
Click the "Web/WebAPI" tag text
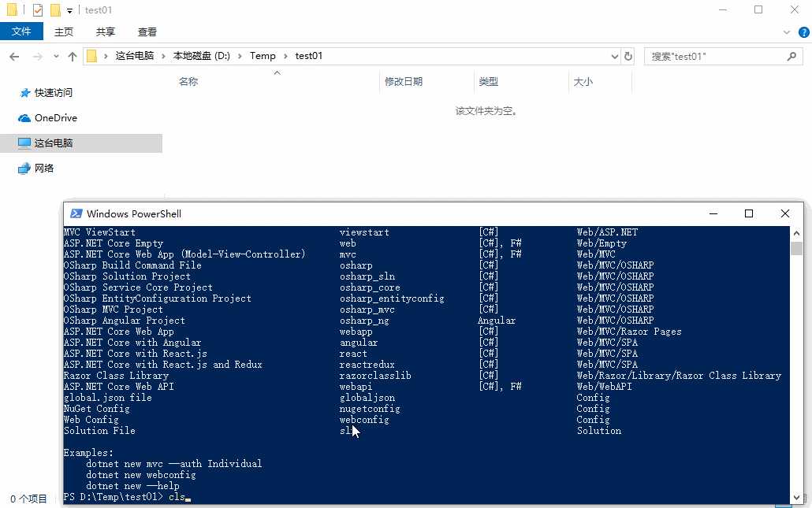point(605,387)
